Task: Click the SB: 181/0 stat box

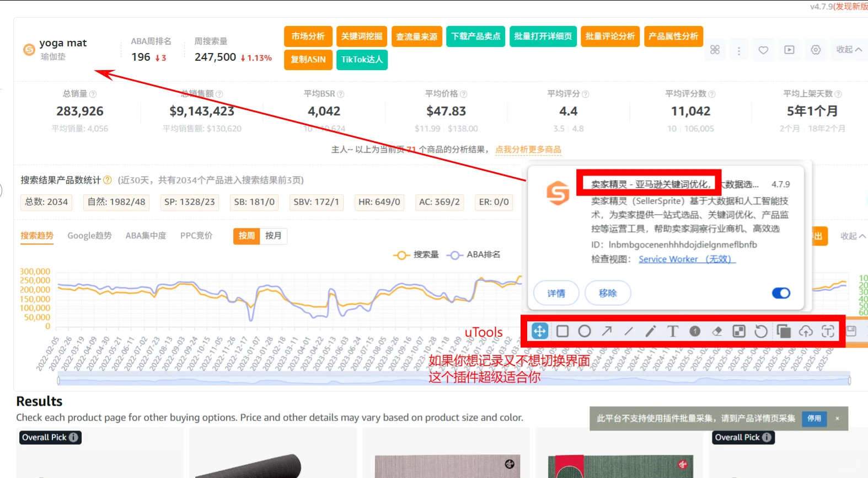Action: (254, 202)
